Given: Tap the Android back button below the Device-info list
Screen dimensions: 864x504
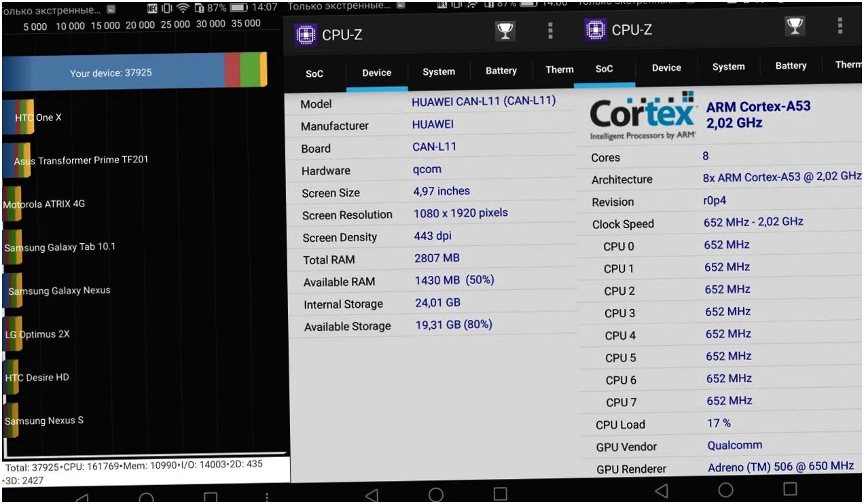Looking at the screenshot, I should (x=372, y=495).
